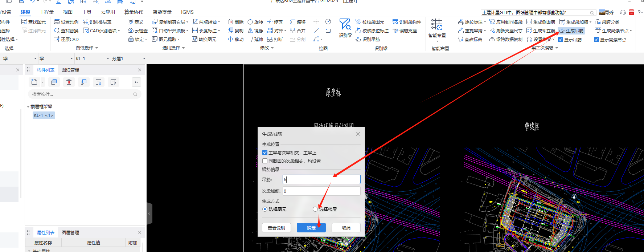
Task: Click search magnifier in 搜索构件 box
Action: (x=135, y=94)
